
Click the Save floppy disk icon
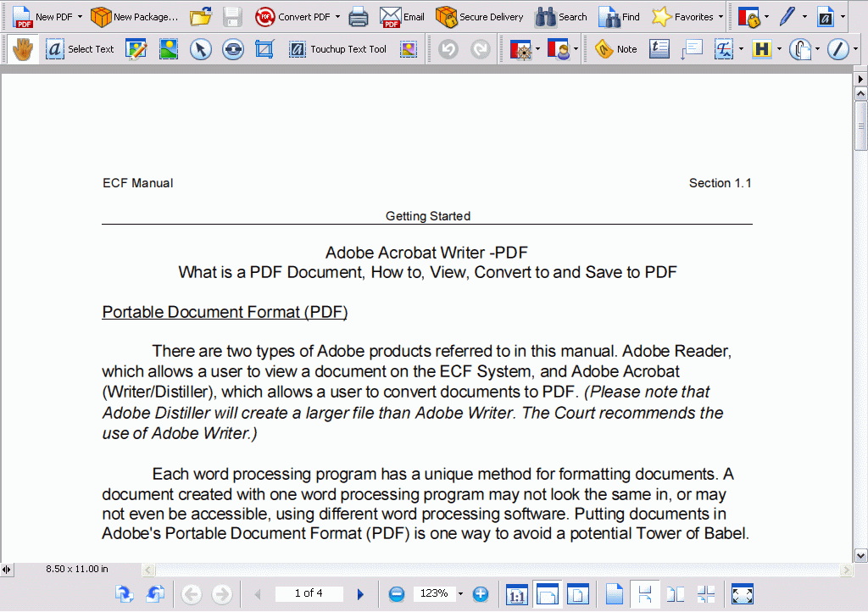(x=232, y=17)
